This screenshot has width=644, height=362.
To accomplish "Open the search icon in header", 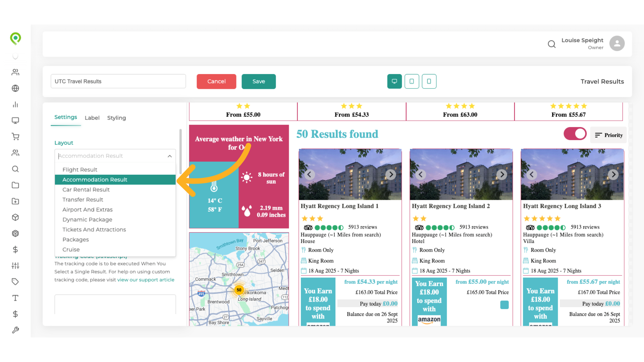I will [x=552, y=44].
